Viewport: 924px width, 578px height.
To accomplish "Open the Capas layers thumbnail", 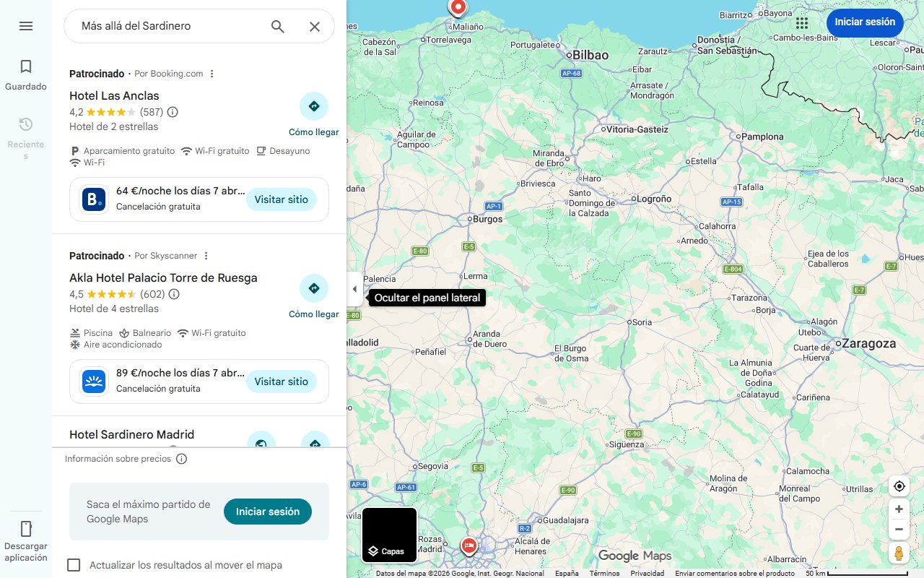I will coord(389,535).
